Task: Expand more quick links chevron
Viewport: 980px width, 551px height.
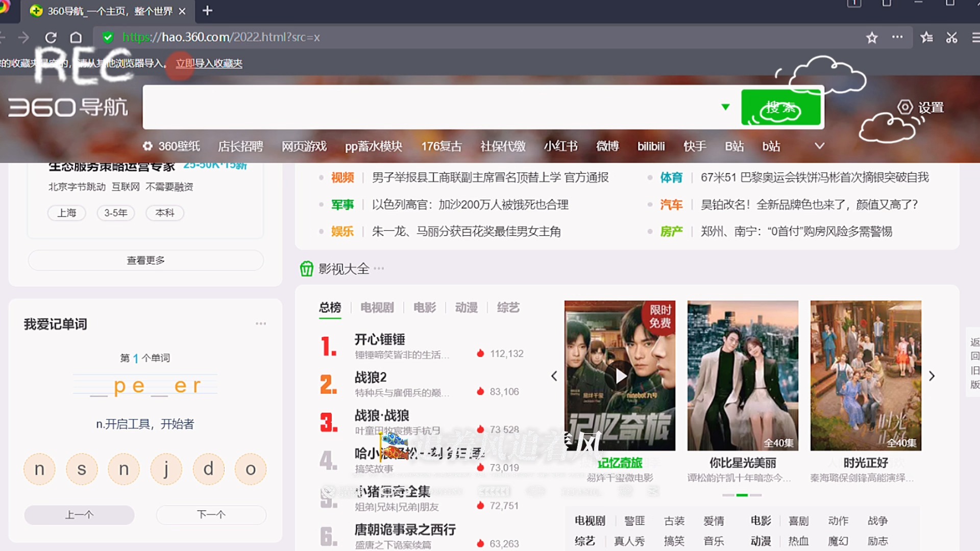Action: point(820,146)
